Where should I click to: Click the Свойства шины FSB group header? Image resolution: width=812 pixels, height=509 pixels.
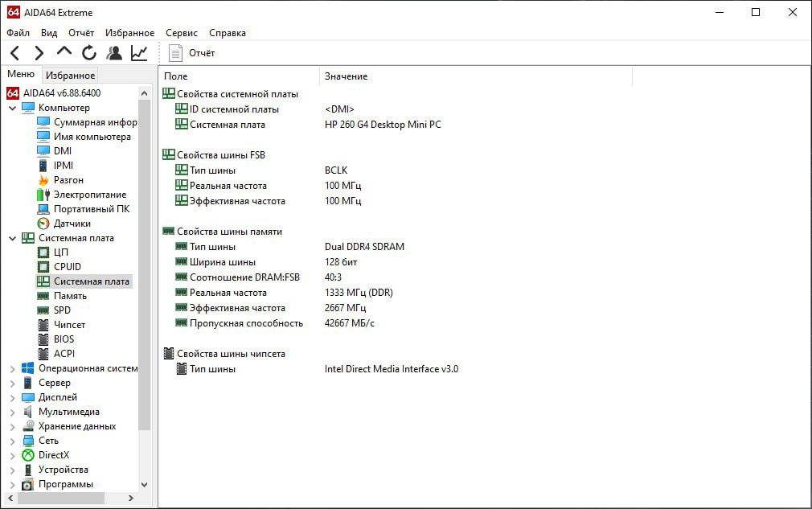point(214,155)
